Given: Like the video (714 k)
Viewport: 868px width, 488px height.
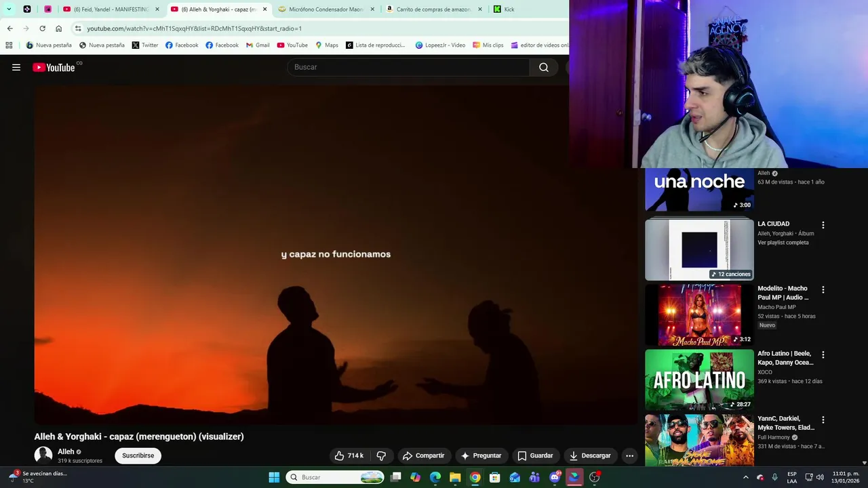Looking at the screenshot, I should click(x=349, y=455).
